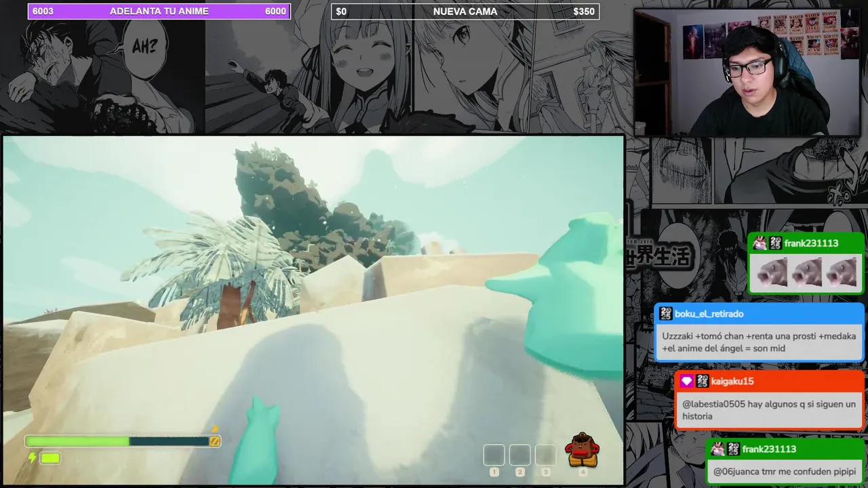Click the streamer webcam feed
This screenshot has width=868, height=488.
pyautogui.click(x=747, y=72)
